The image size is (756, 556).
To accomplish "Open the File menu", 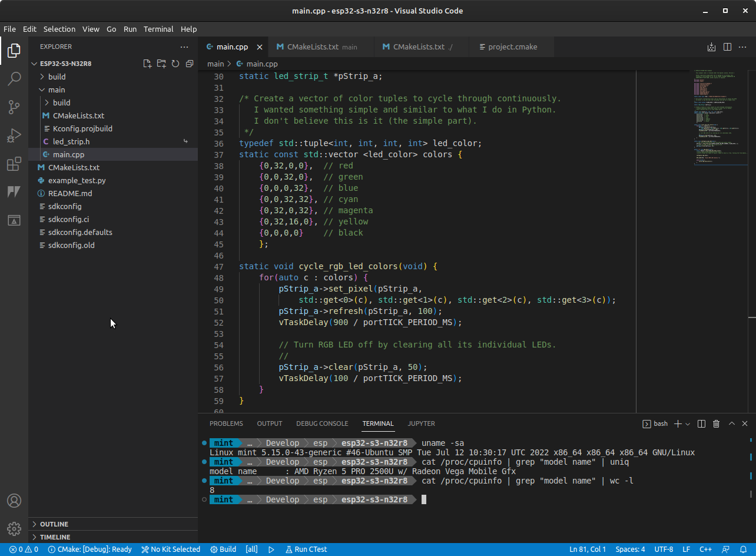I will point(9,29).
